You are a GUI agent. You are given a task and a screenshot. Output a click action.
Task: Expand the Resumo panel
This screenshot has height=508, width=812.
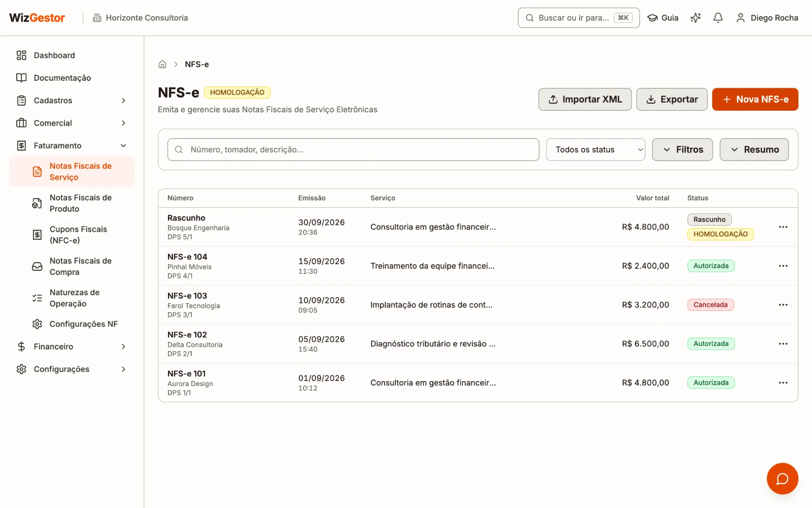click(x=754, y=150)
